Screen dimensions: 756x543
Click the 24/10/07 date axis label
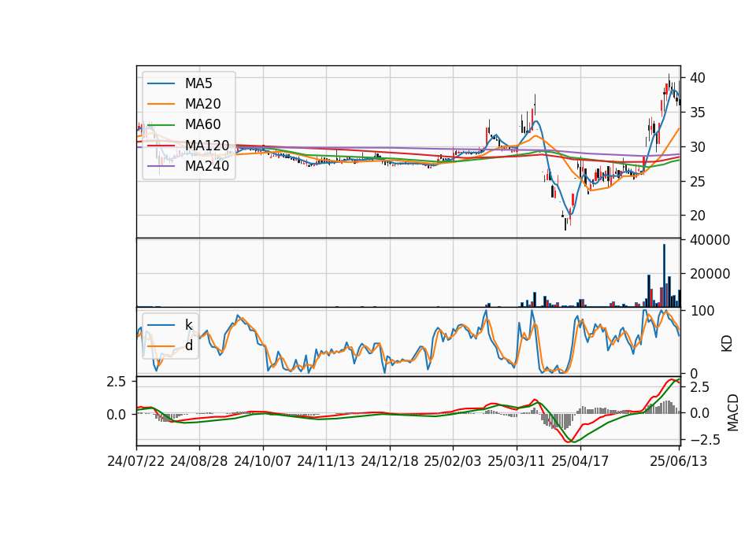point(263,461)
